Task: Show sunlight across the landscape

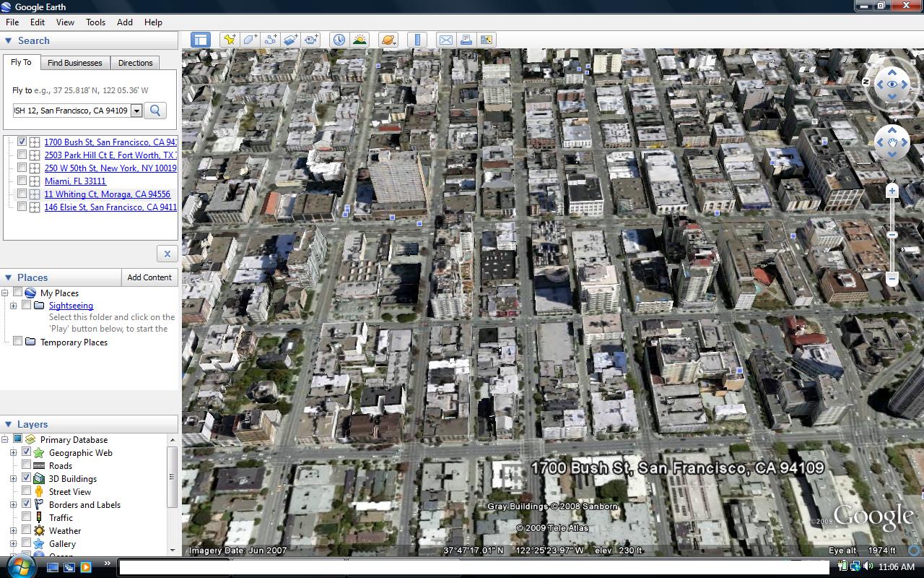Action: point(359,40)
